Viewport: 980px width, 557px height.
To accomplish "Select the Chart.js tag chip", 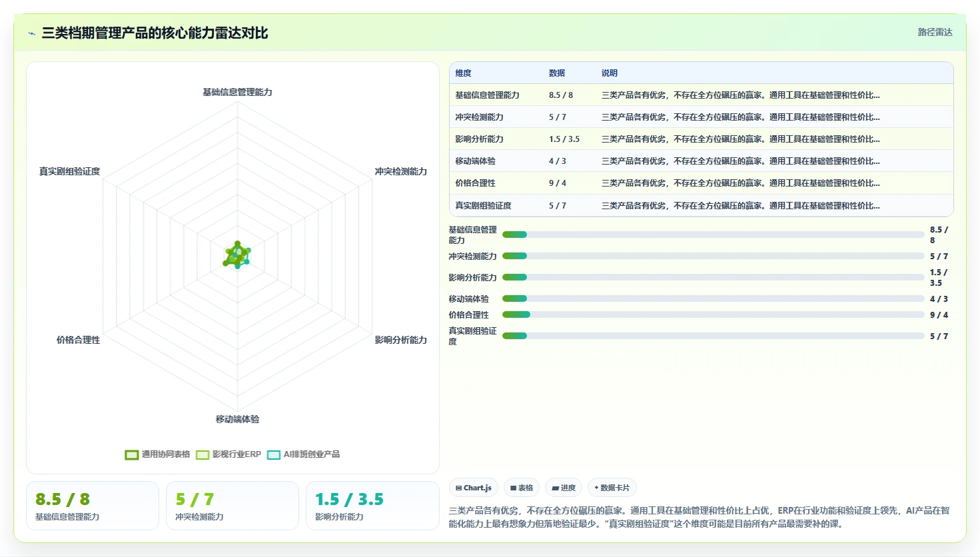I will 474,488.
